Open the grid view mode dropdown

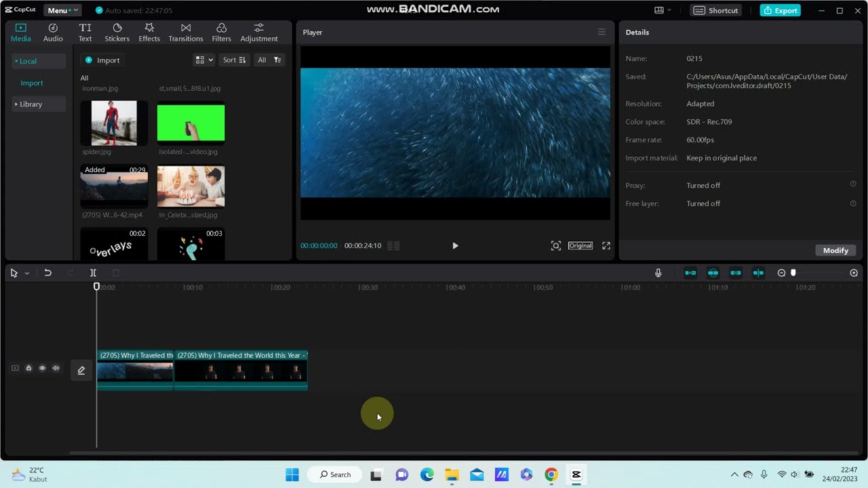point(204,60)
